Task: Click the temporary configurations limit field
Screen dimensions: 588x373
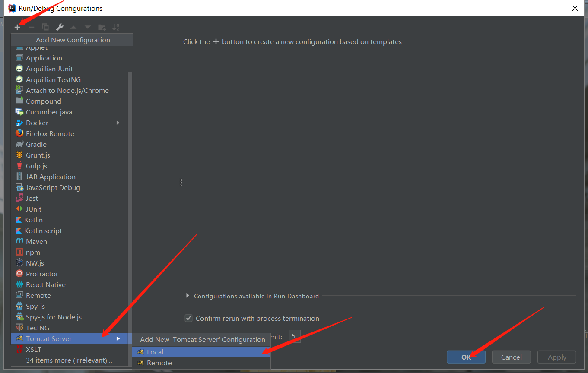Action: [x=295, y=336]
